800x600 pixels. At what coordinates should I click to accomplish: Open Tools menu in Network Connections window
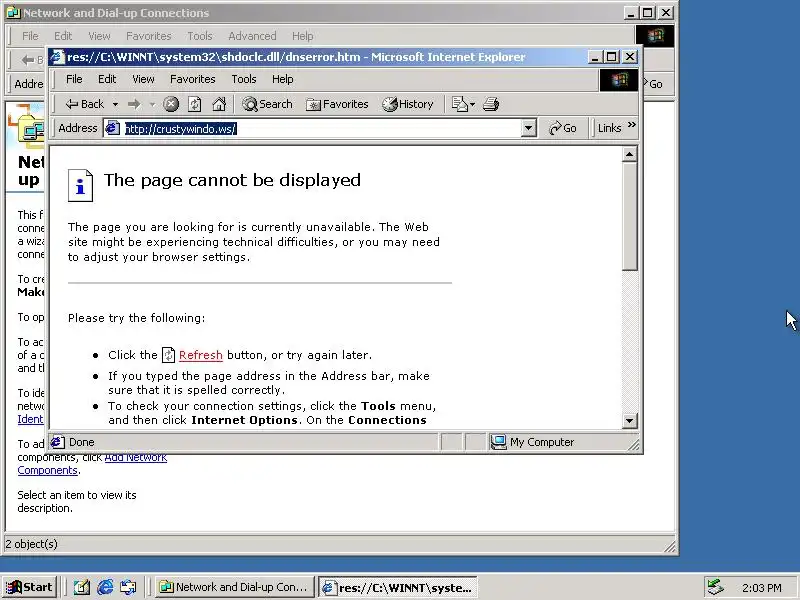[x=199, y=36]
